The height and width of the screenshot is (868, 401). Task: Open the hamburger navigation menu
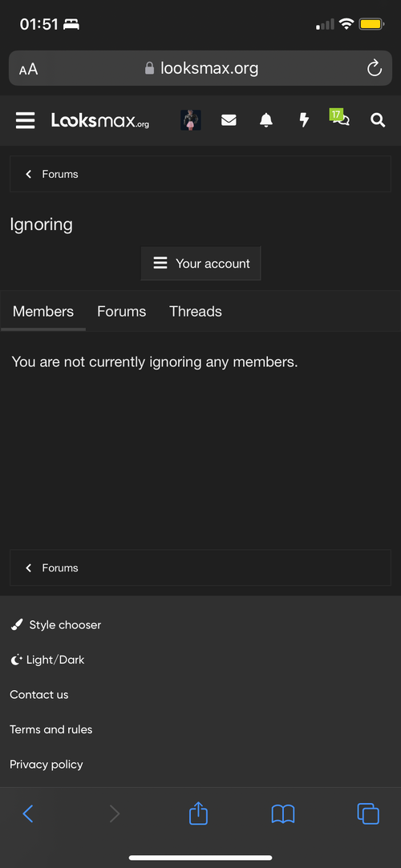click(26, 120)
